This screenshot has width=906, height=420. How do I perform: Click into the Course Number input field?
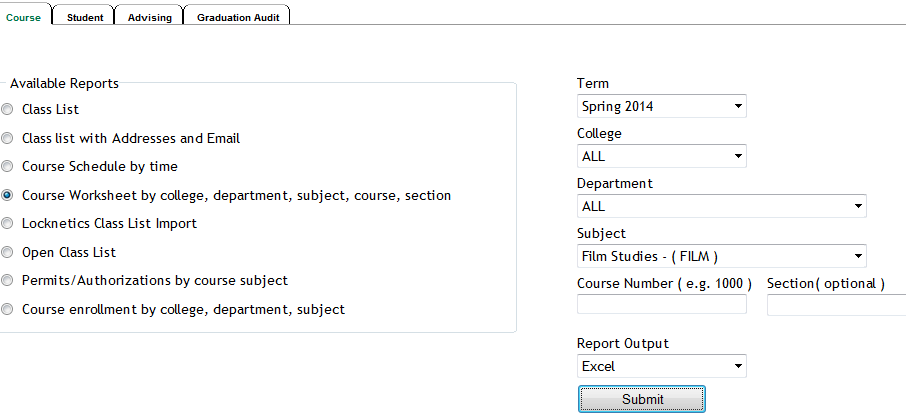click(x=661, y=304)
